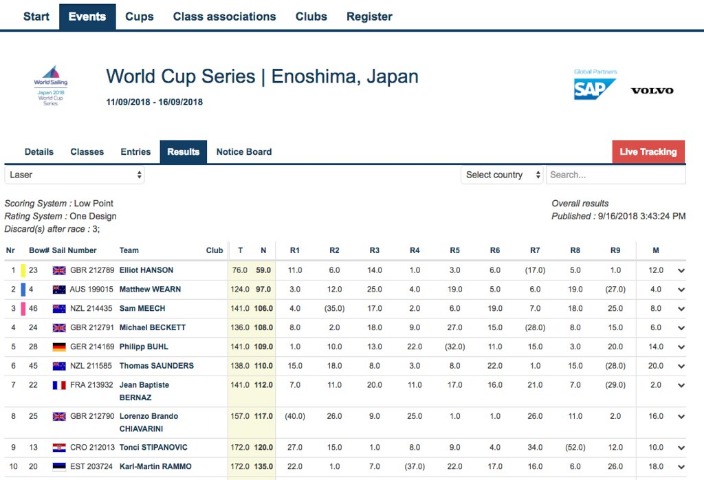This screenshot has height=480, width=704.
Task: Expand Sam Meech's row with chevron
Action: [x=682, y=308]
